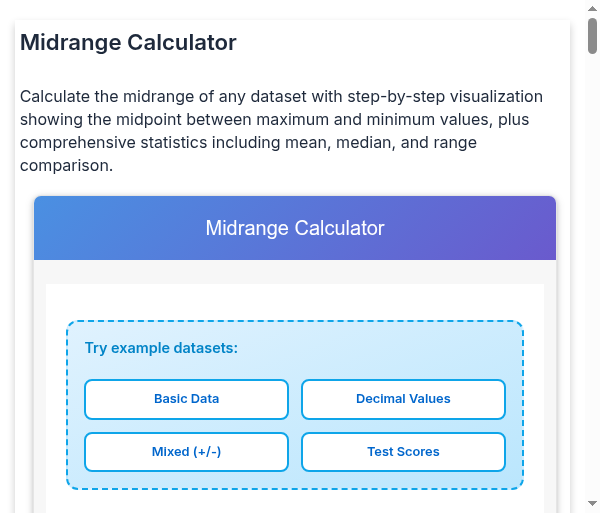Click the vertical scrollbar thumb

[592, 36]
